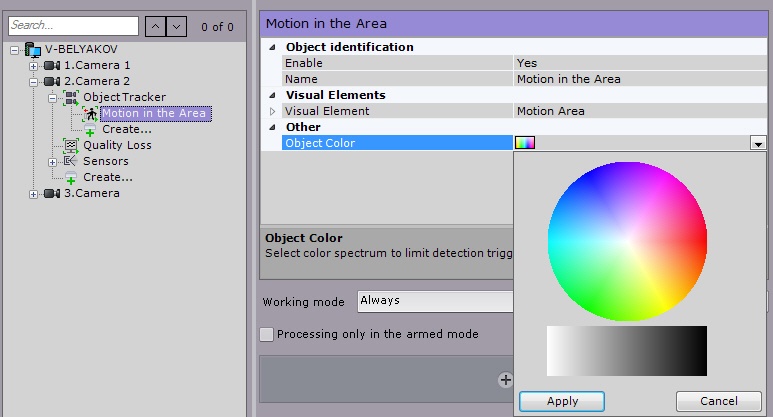The height and width of the screenshot is (417, 773).
Task: Select the Motion in the Area detector icon
Action: [90, 113]
